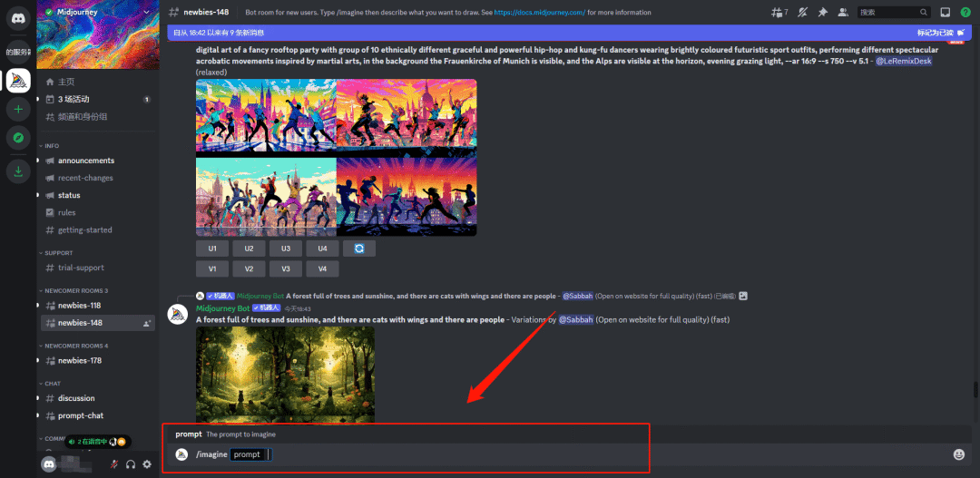Viewport: 980px width, 478px height.
Task: Click the @LeRemixDesk mention
Action: (904, 62)
